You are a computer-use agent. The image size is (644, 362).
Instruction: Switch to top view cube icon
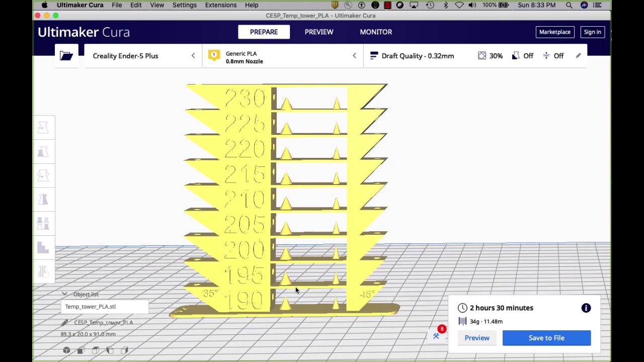pyautogui.click(x=95, y=350)
